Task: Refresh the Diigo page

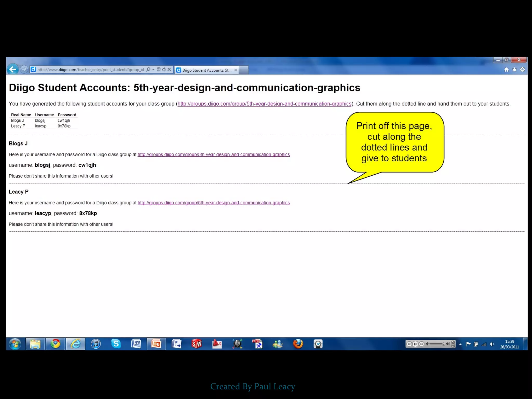Action: 164,69
